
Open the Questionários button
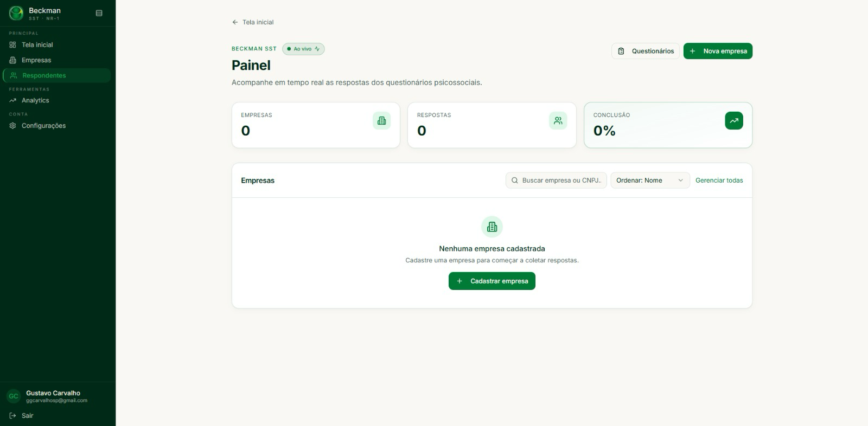[x=646, y=51]
